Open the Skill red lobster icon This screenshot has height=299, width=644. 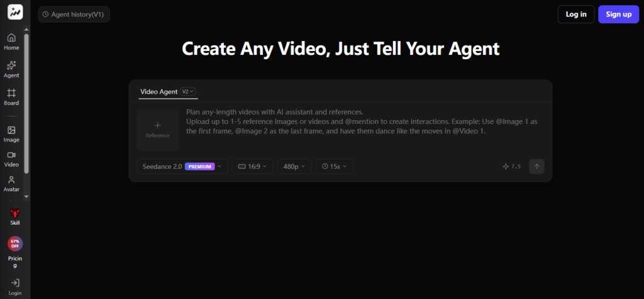[15, 213]
